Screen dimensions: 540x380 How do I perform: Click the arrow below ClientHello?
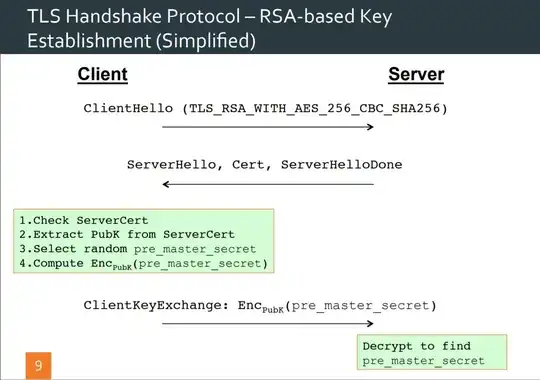[268, 127]
